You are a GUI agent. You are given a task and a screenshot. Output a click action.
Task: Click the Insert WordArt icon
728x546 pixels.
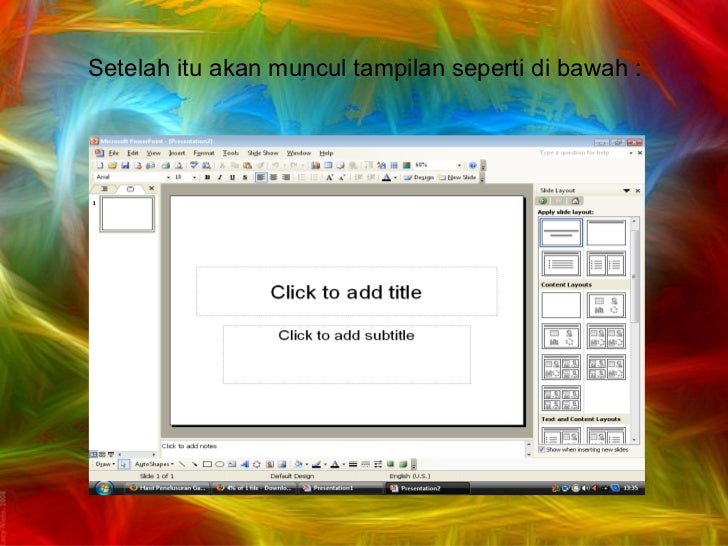(x=244, y=464)
